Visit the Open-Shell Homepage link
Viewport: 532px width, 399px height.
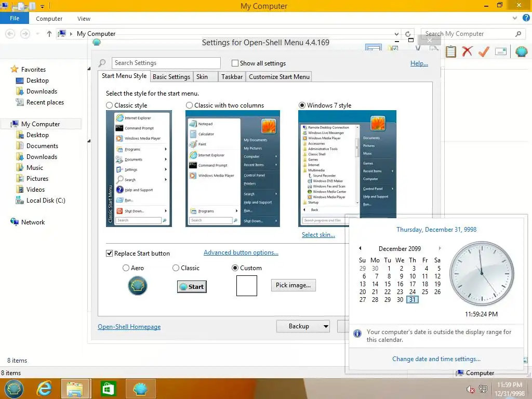(x=129, y=326)
